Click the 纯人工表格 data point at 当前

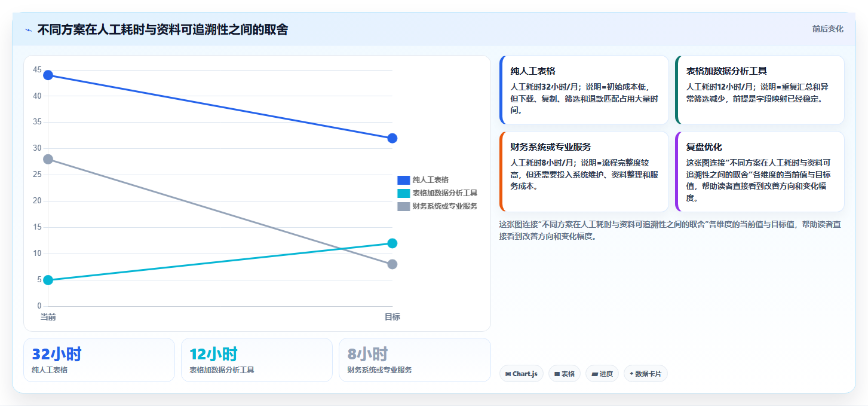[48, 75]
